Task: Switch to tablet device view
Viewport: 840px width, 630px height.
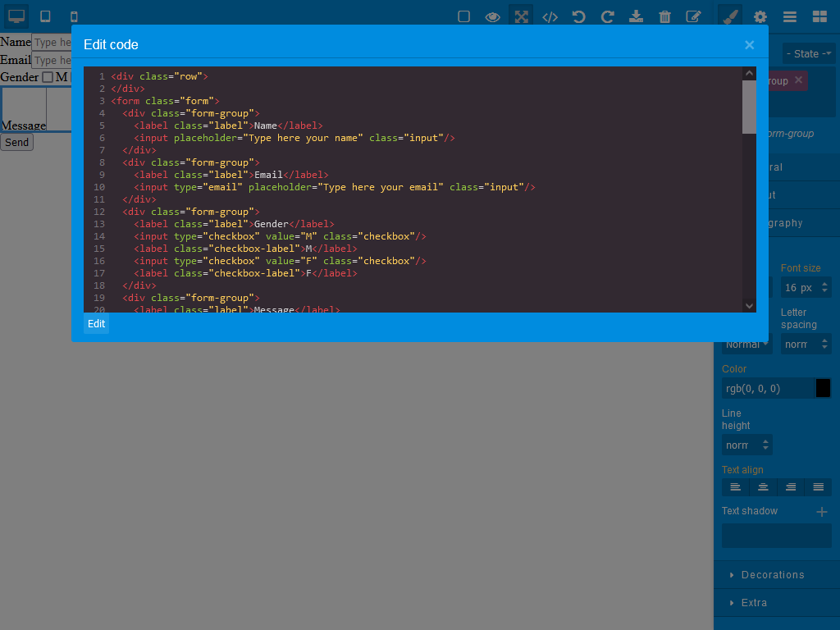Action: (x=46, y=16)
